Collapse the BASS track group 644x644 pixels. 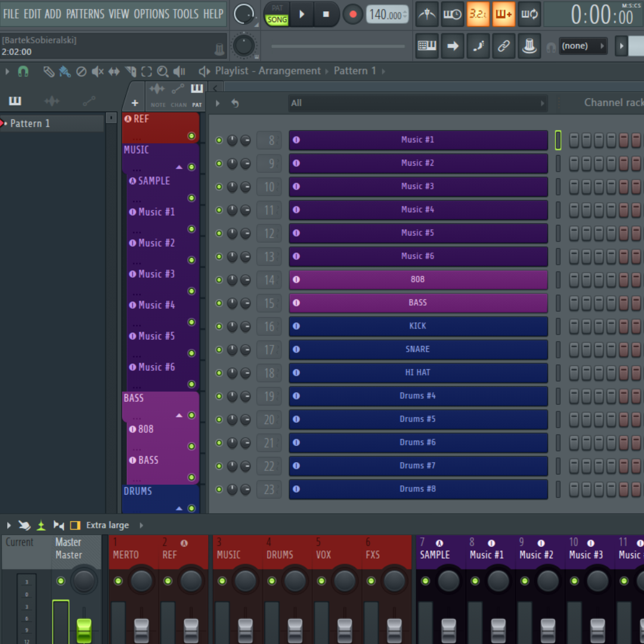click(x=179, y=416)
